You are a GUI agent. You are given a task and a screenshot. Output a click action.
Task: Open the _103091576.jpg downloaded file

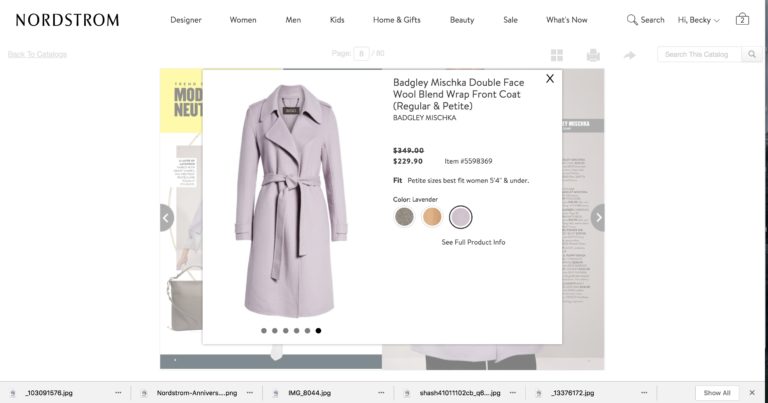49,393
